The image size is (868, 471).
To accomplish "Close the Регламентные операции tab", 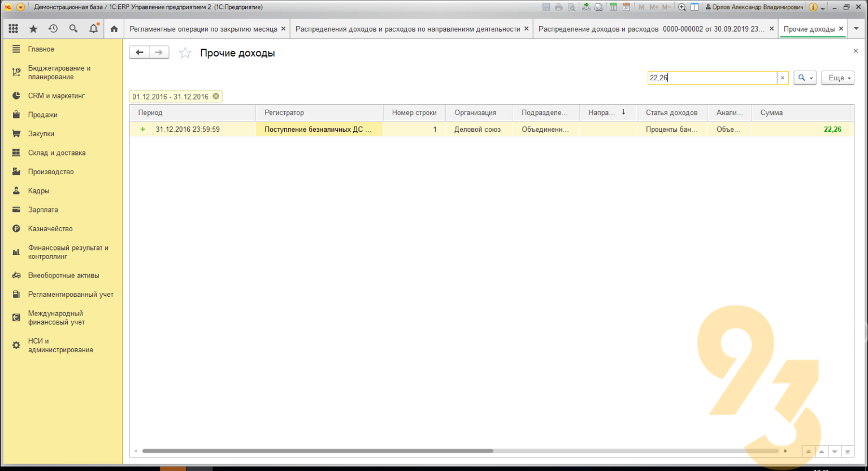I will (x=284, y=29).
